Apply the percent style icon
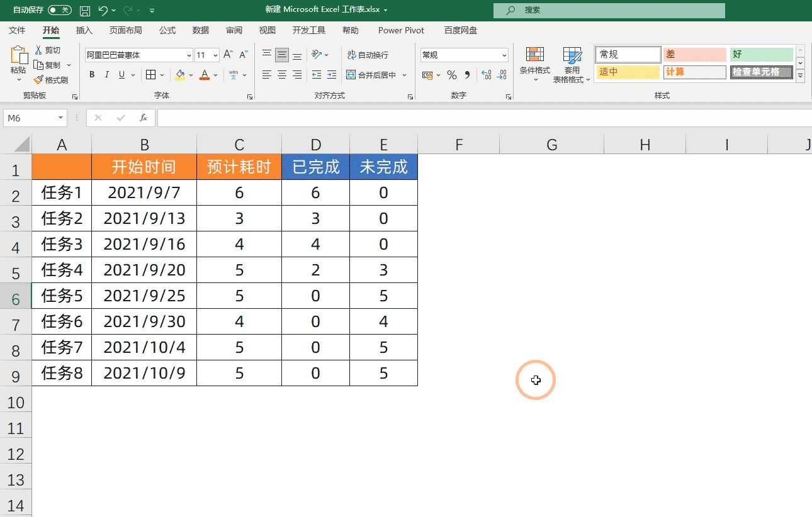The height and width of the screenshot is (517, 812). 451,75
